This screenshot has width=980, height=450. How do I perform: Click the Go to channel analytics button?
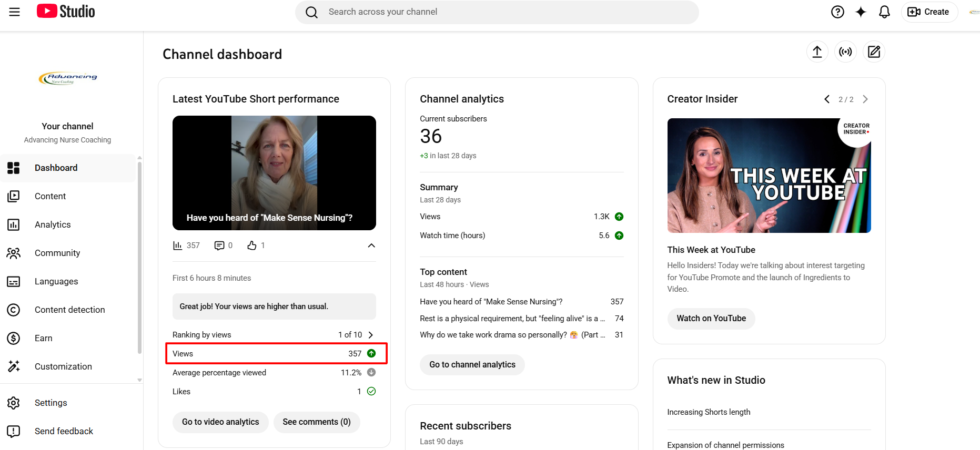click(472, 365)
